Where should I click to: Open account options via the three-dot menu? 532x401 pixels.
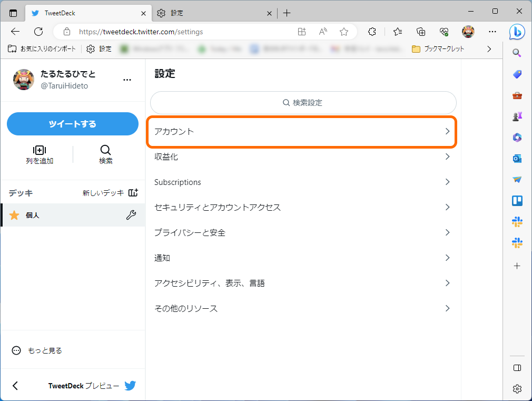[127, 80]
